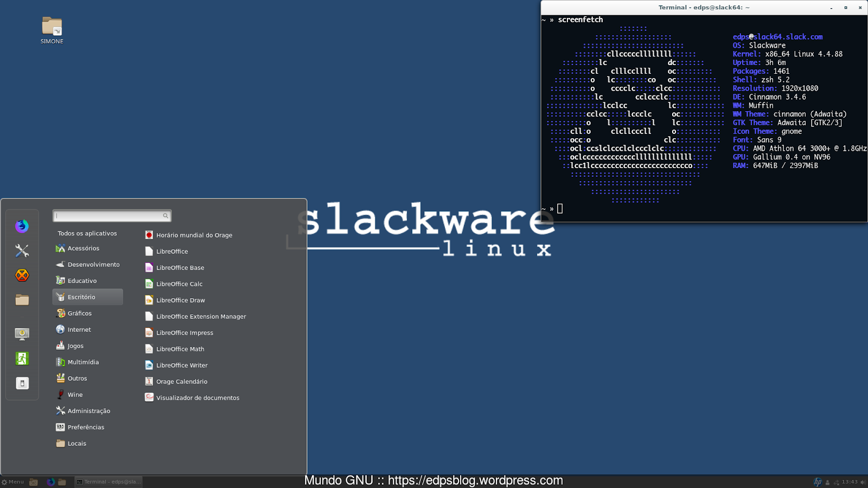This screenshot has height=488, width=868.
Task: Click the HP tray icon
Action: (x=818, y=482)
